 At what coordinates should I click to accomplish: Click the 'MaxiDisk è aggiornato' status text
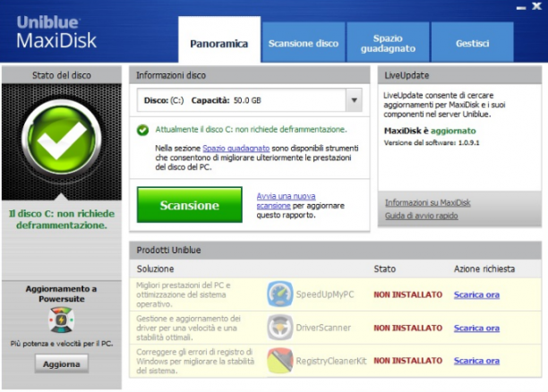coord(430,131)
